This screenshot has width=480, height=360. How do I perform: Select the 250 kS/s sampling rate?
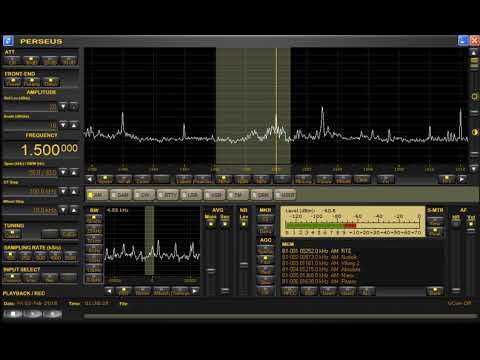pos(26,256)
